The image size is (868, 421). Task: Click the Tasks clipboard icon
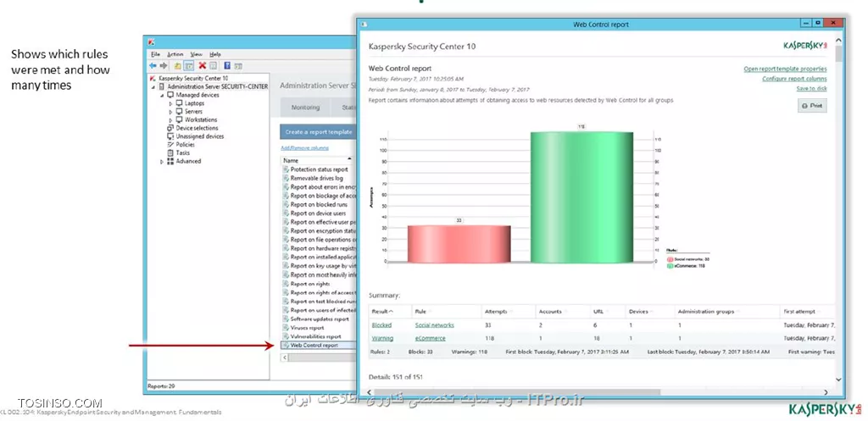170,152
